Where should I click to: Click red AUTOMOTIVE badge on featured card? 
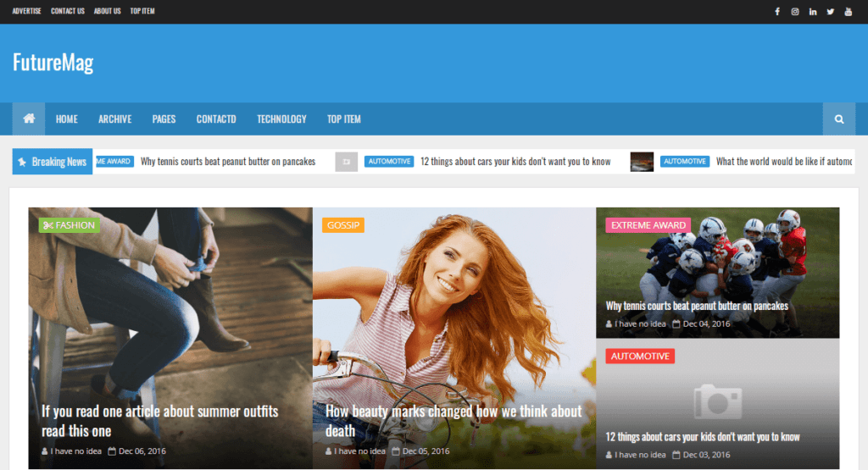640,356
